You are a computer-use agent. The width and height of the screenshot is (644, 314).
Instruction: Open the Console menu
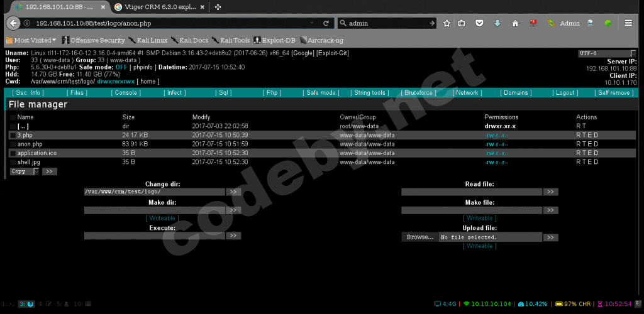(126, 93)
